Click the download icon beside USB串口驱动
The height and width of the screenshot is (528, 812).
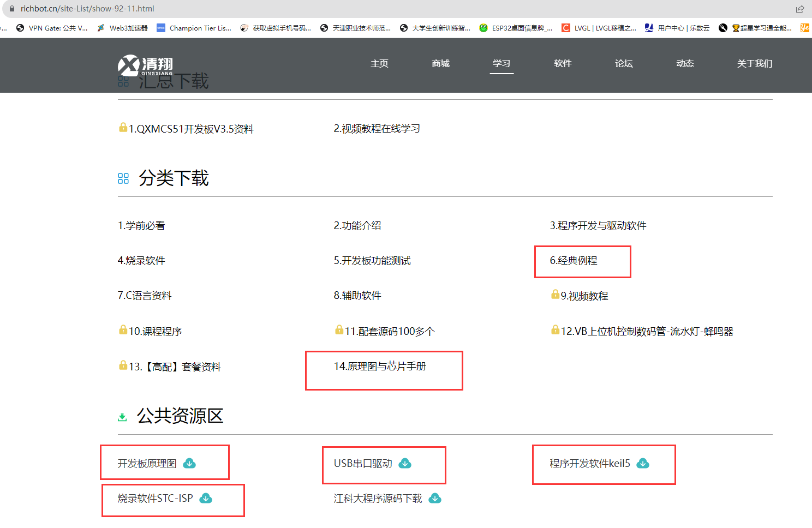click(405, 464)
